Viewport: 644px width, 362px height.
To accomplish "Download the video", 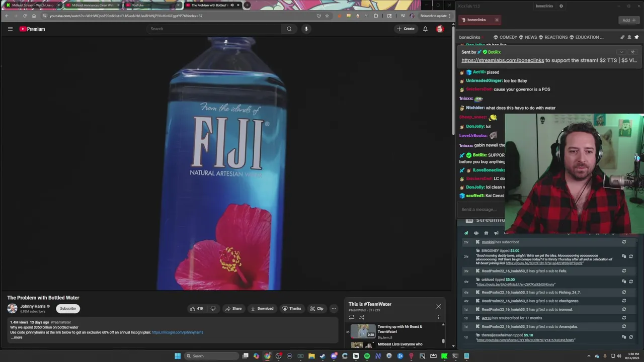I will [262, 309].
